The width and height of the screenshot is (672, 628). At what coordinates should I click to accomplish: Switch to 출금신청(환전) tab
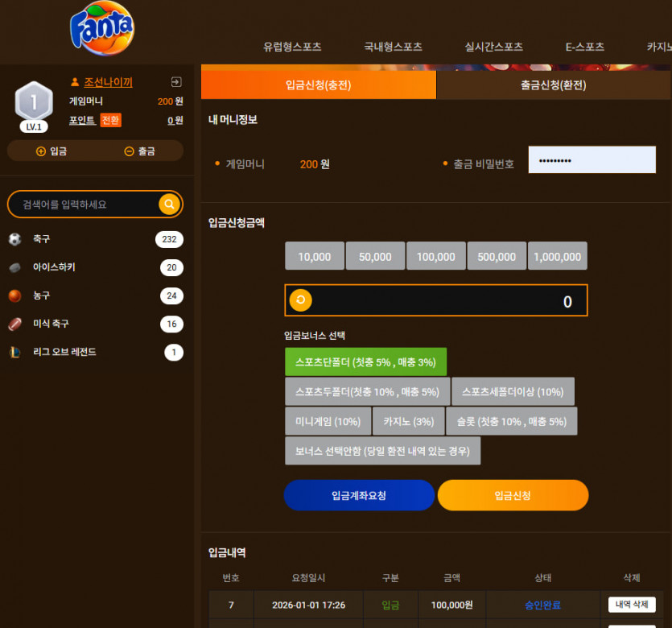553,85
